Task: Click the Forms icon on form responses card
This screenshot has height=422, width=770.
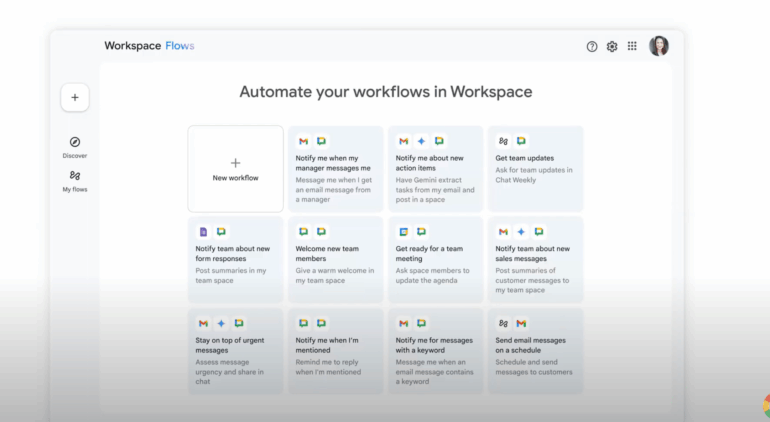Action: pos(204,232)
